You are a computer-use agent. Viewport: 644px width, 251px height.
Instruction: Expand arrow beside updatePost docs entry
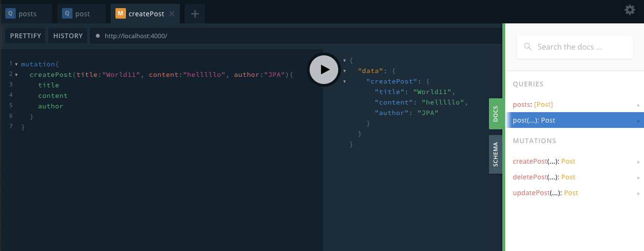[x=638, y=193]
